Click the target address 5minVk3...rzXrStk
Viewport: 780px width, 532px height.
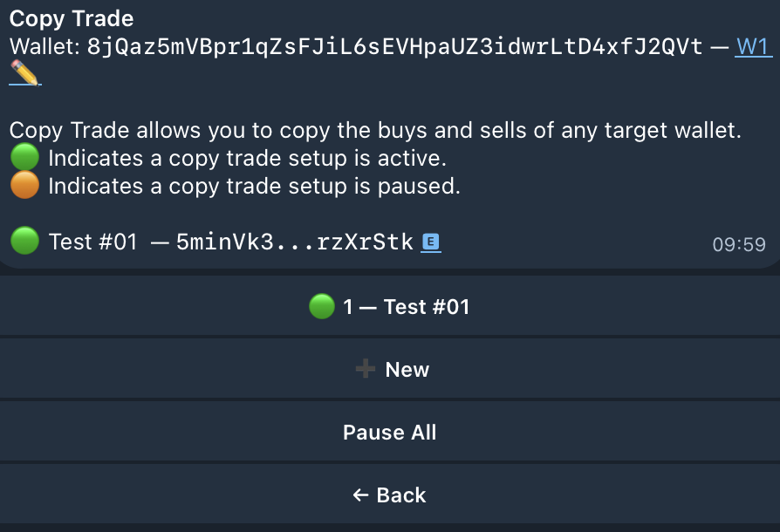pyautogui.click(x=294, y=242)
